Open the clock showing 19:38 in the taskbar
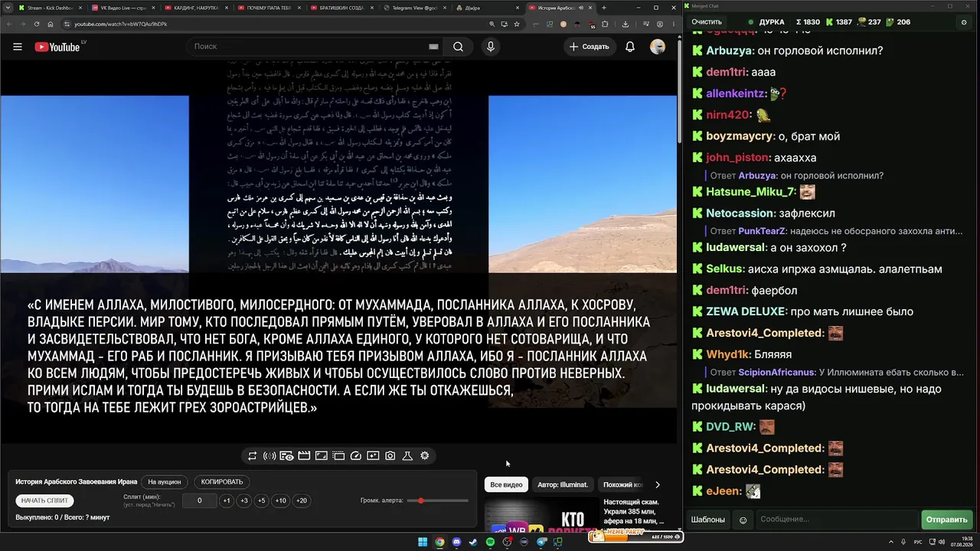Viewport: 980px width, 551px height. point(960,543)
